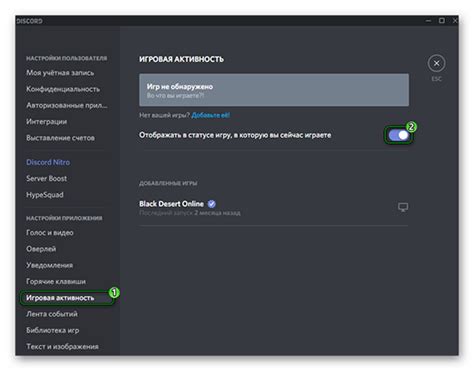Open 'Выставление счетов' section

60,138
